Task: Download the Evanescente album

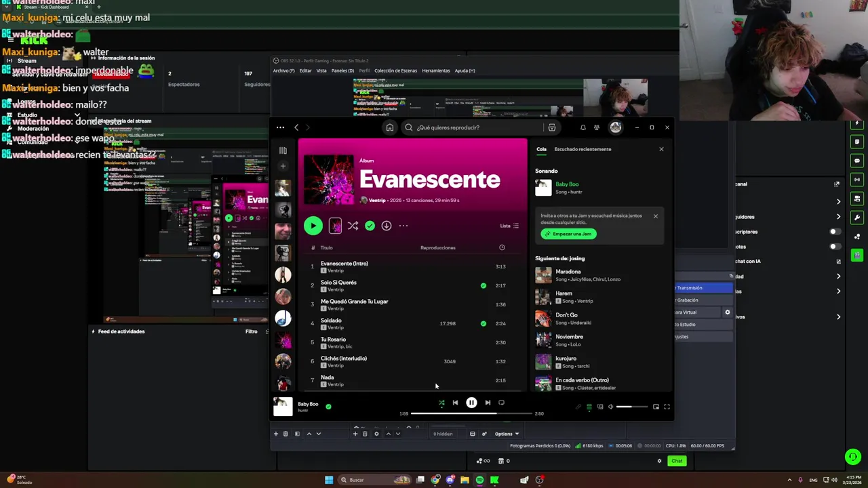Action: point(386,226)
